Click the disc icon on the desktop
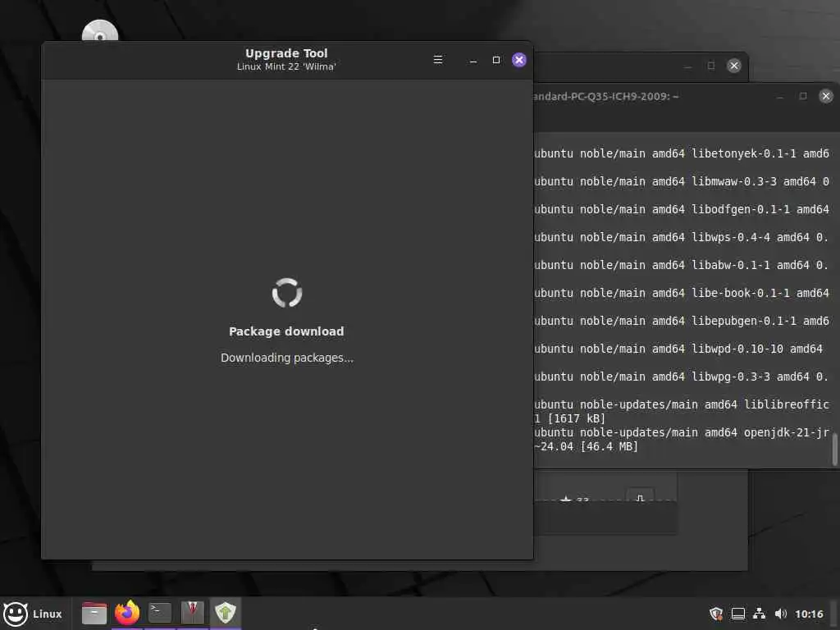Viewport: 840px width, 630px height. pos(99,31)
